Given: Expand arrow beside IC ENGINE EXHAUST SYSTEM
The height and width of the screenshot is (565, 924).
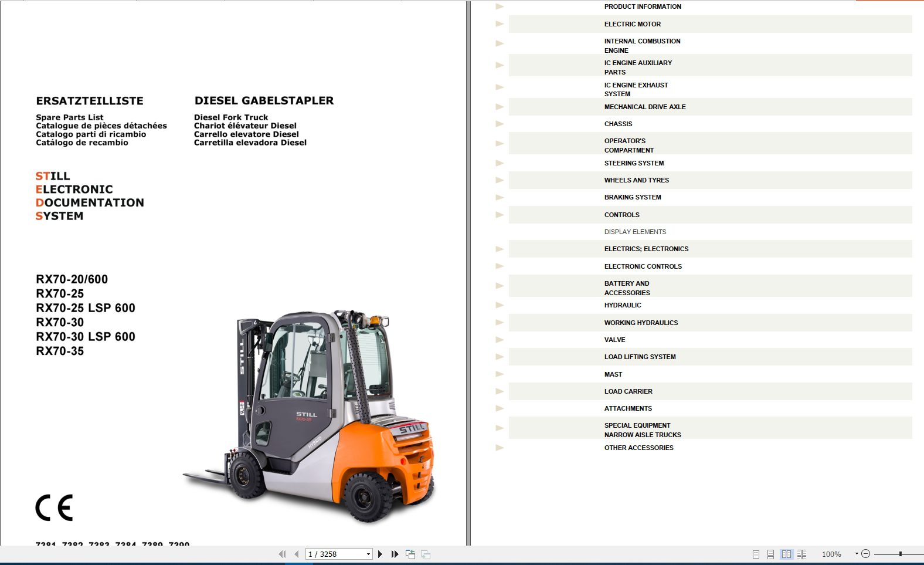Looking at the screenshot, I should pos(500,87).
